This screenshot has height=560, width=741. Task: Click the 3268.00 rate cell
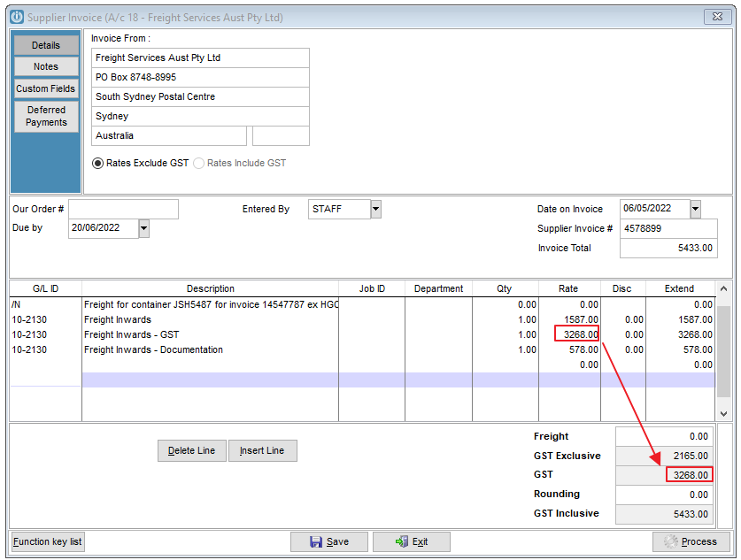569,334
